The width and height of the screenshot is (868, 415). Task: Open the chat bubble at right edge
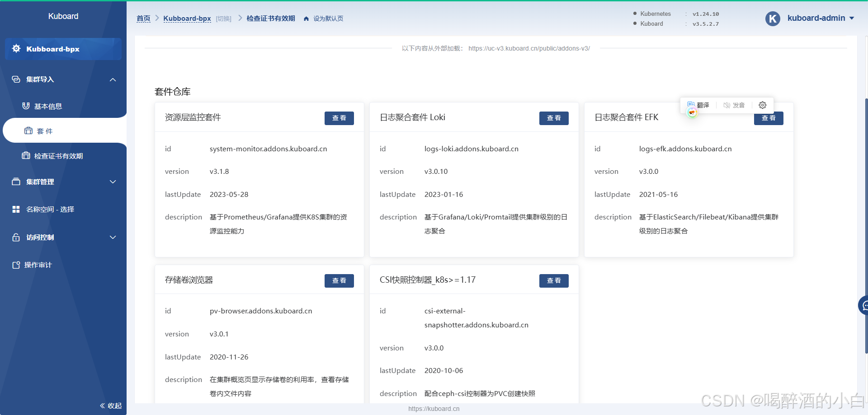coord(864,306)
